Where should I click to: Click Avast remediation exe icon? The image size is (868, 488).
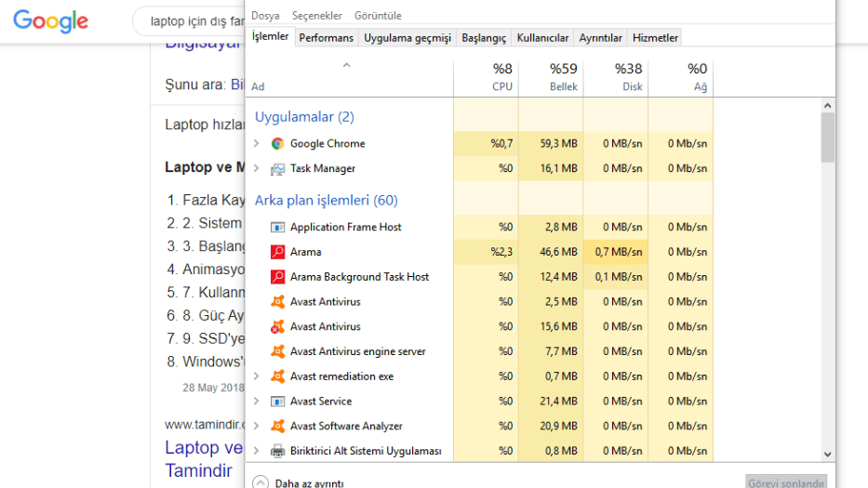[277, 376]
